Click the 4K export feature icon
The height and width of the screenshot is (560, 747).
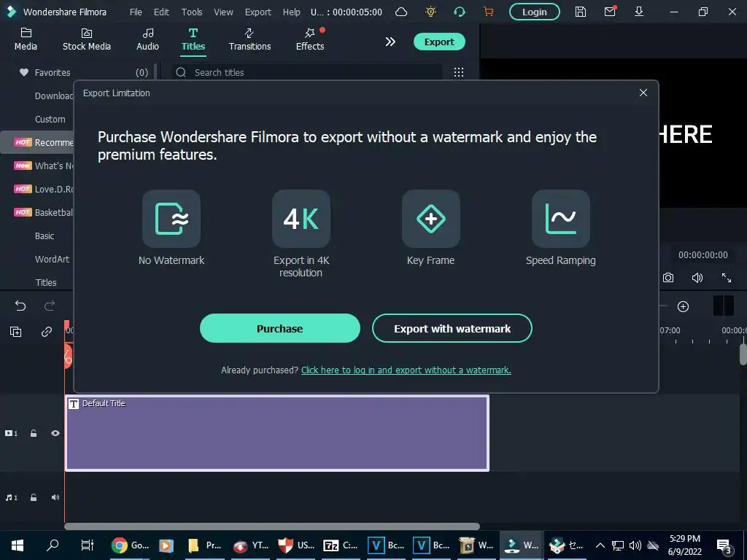[x=301, y=219]
